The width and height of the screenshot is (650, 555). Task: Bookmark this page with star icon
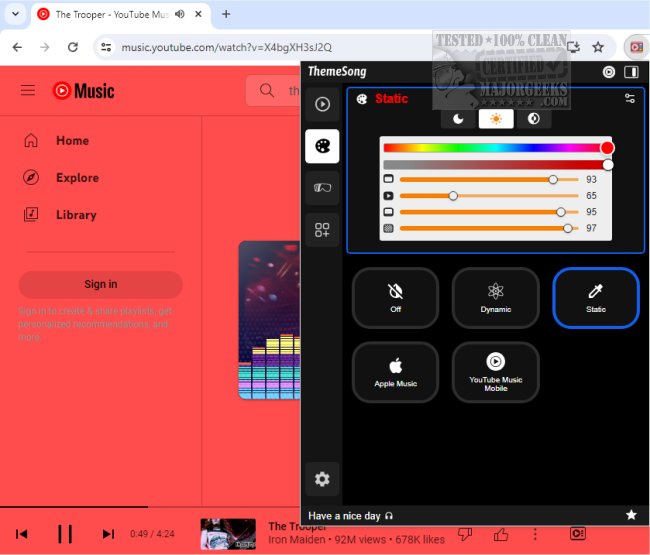pyautogui.click(x=598, y=47)
